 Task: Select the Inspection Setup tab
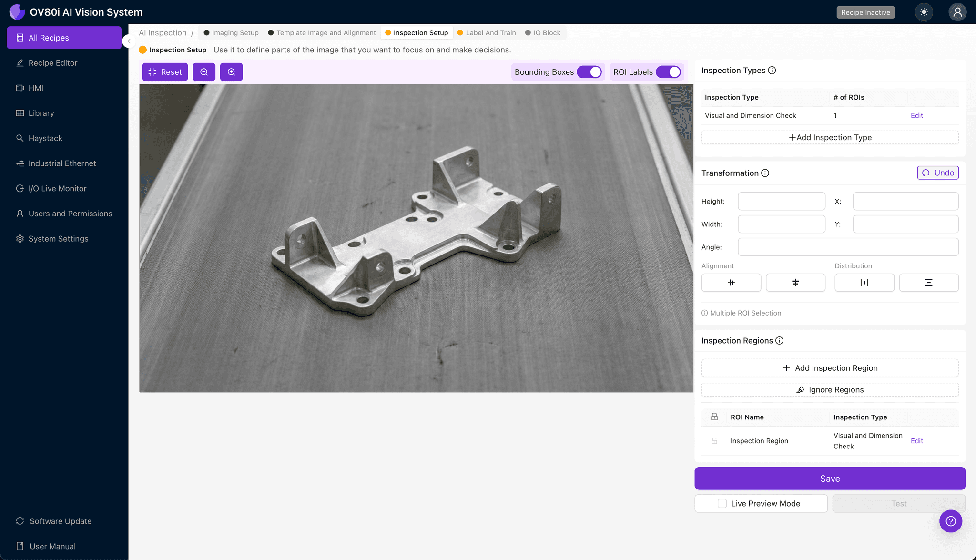coord(417,33)
